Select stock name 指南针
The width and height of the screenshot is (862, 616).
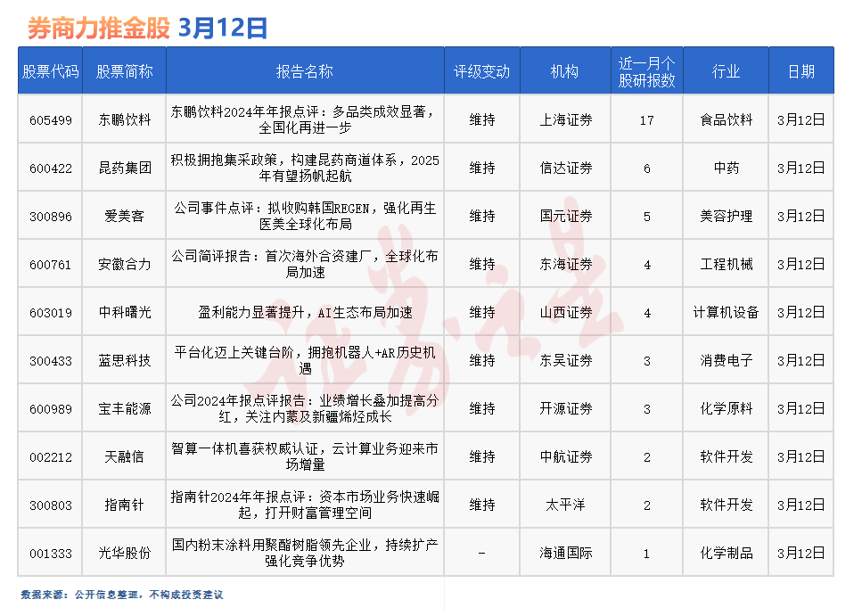pos(124,505)
